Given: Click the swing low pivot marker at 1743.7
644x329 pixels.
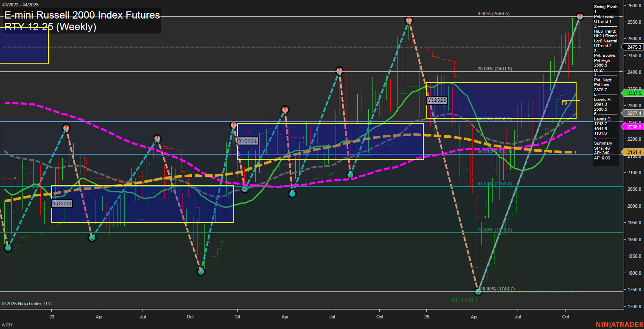Looking at the screenshot, I should 478,292.
